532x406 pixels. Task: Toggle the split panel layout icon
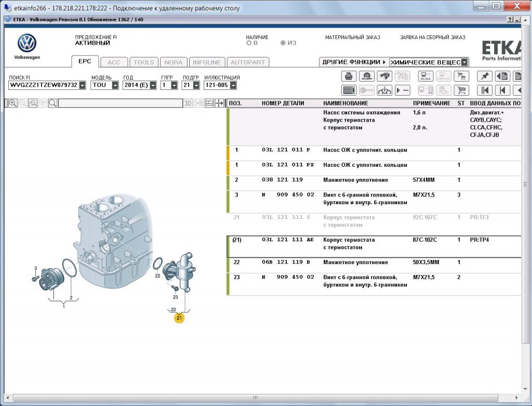coord(210,103)
